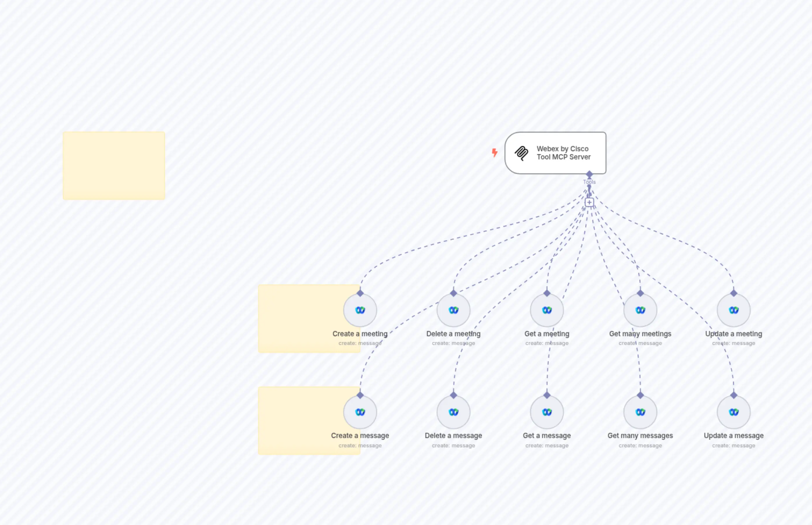Click the Tools label under the MCP Server node
The image size is (812, 525).
pyautogui.click(x=589, y=182)
